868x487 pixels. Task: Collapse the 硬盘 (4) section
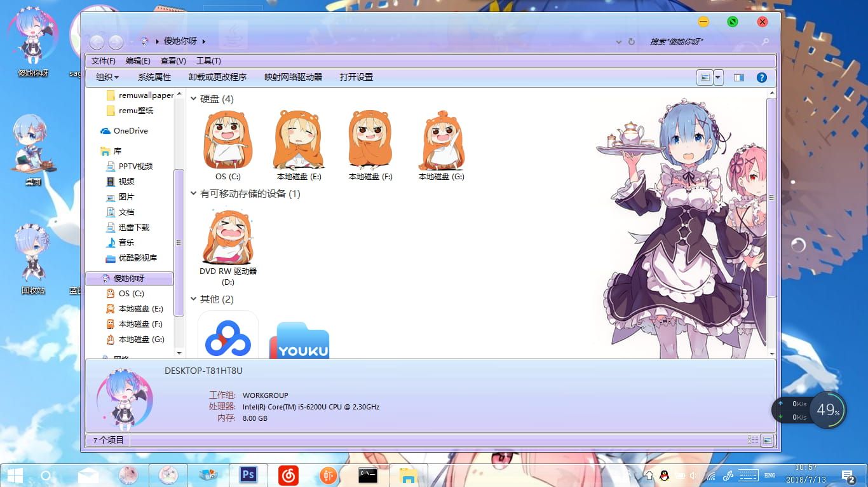pyautogui.click(x=193, y=99)
